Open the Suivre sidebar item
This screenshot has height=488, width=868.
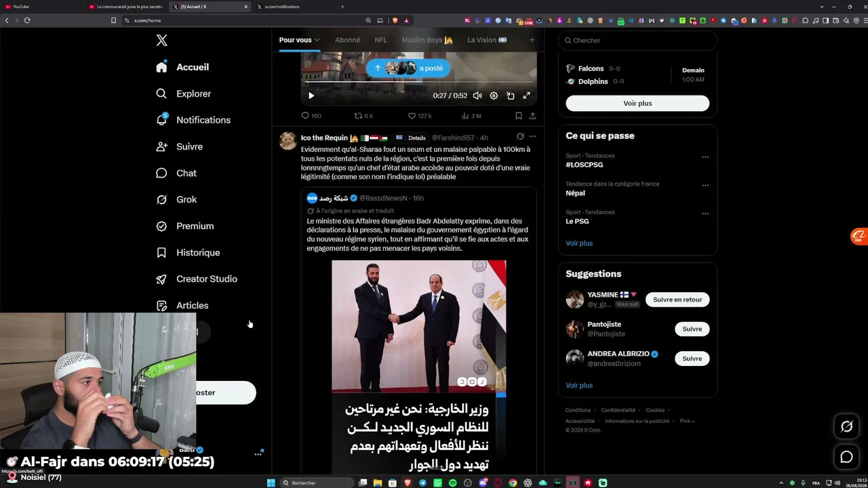[x=179, y=146]
